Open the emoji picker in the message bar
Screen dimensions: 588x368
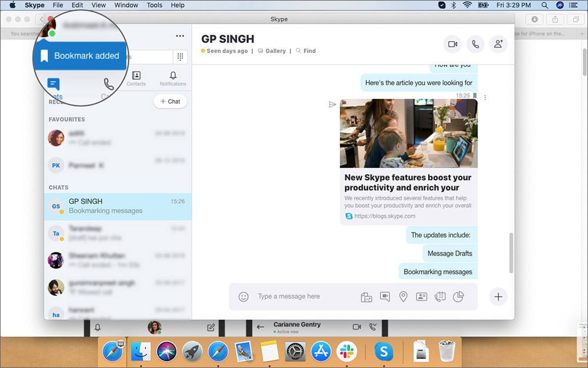244,297
